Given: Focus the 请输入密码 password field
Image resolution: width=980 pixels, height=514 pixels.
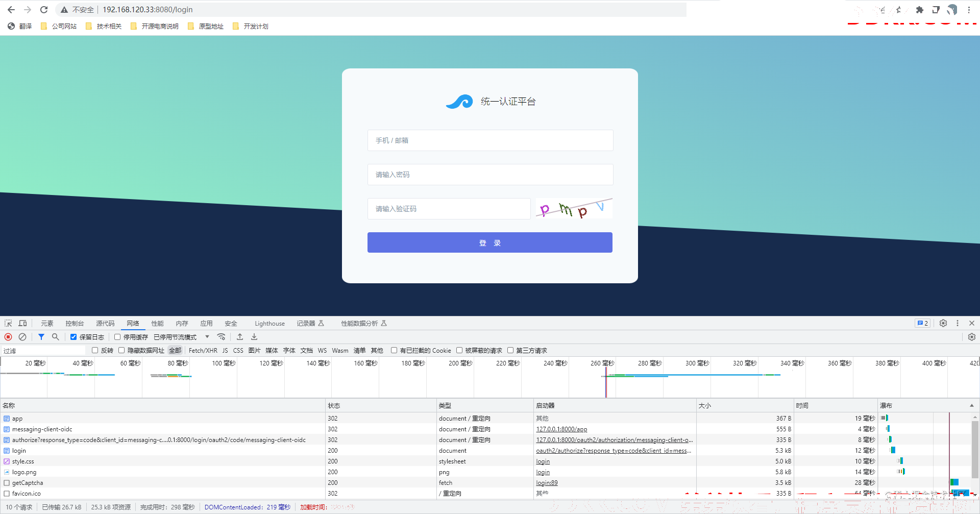Looking at the screenshot, I should tap(490, 175).
